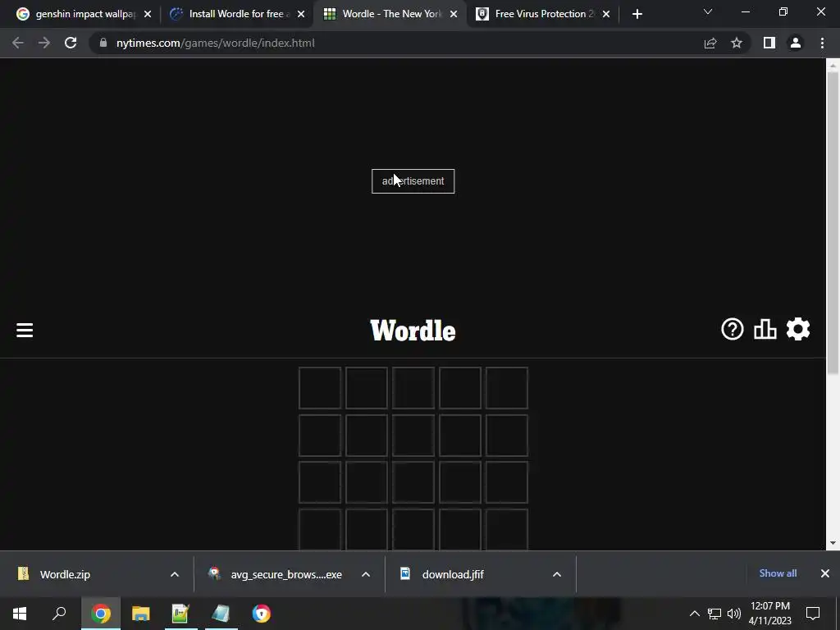Expand options for avg_secure_brows....exe download
The image size is (840, 630).
click(366, 574)
